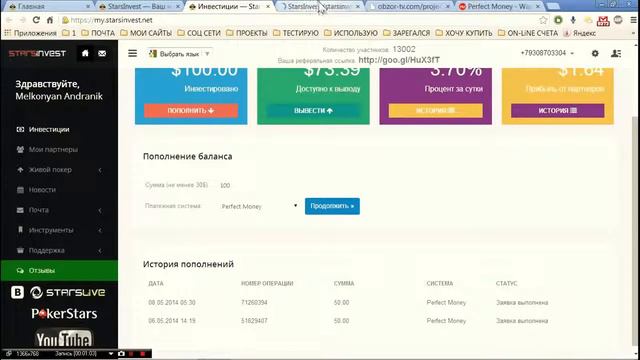Click the Gmail extension icon
Image resolution: width=640 pixels, height=360 pixels.
tap(603, 20)
